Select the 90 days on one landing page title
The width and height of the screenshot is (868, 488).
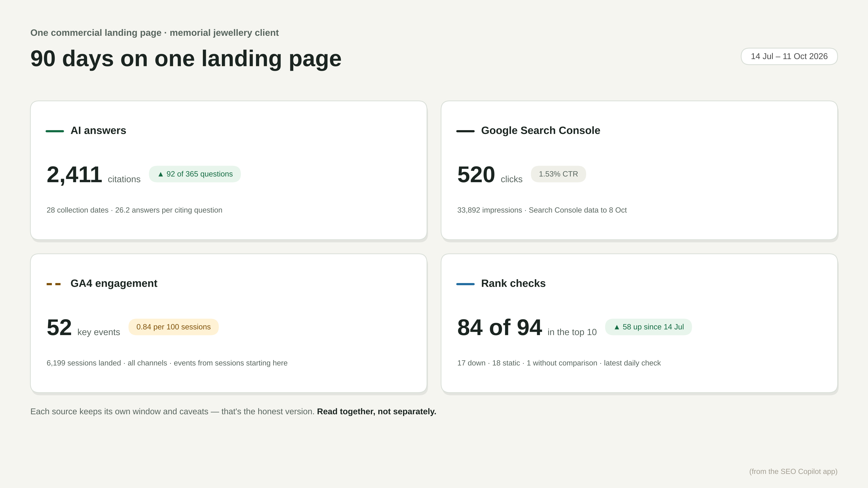[186, 59]
